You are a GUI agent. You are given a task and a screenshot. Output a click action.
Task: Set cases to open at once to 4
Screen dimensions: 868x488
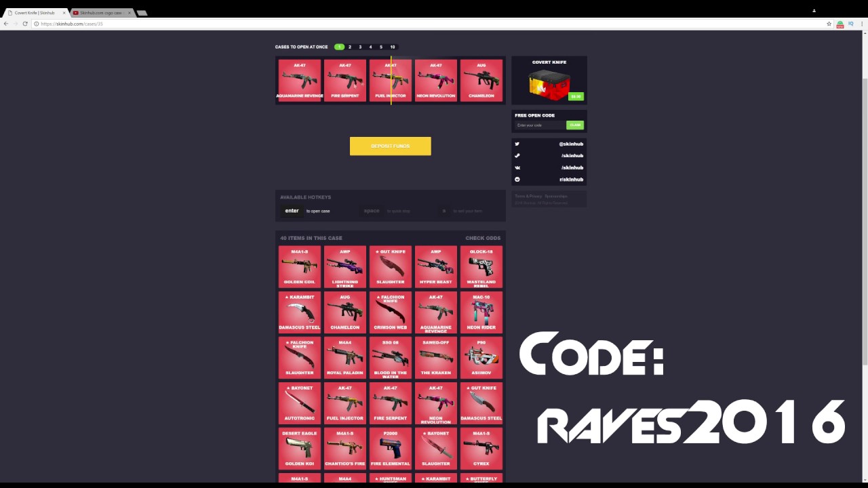coord(370,47)
